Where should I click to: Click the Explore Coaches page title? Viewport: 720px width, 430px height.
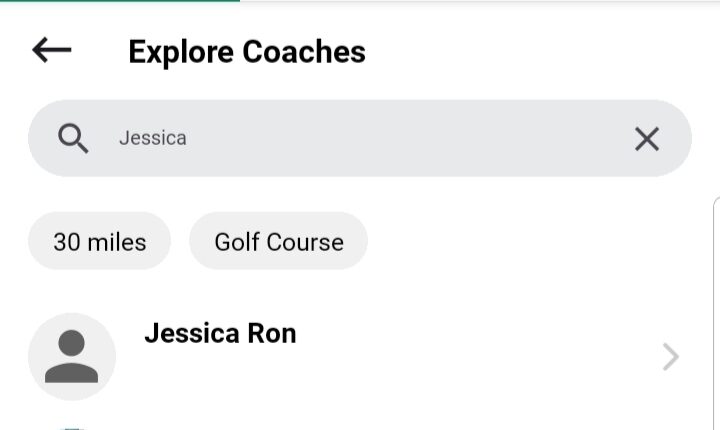pos(247,51)
